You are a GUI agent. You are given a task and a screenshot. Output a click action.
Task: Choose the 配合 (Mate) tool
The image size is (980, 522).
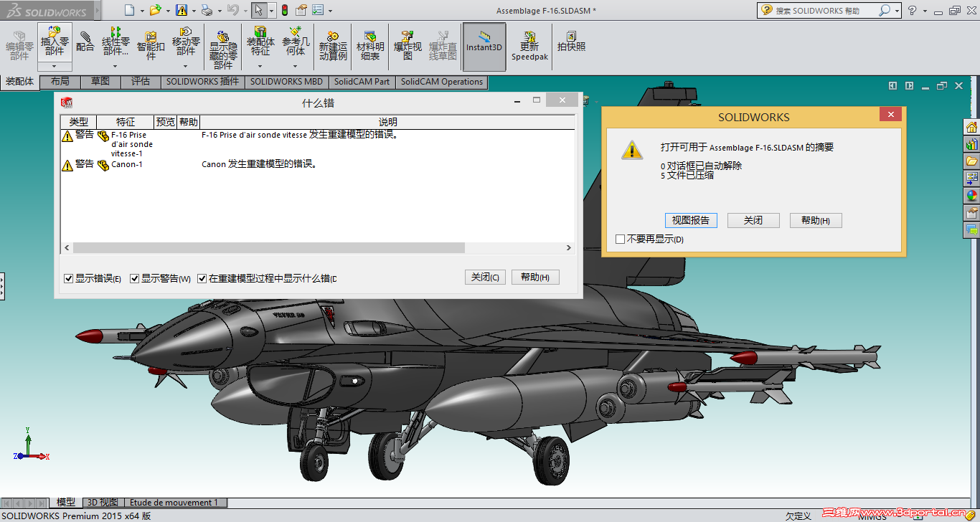click(85, 42)
